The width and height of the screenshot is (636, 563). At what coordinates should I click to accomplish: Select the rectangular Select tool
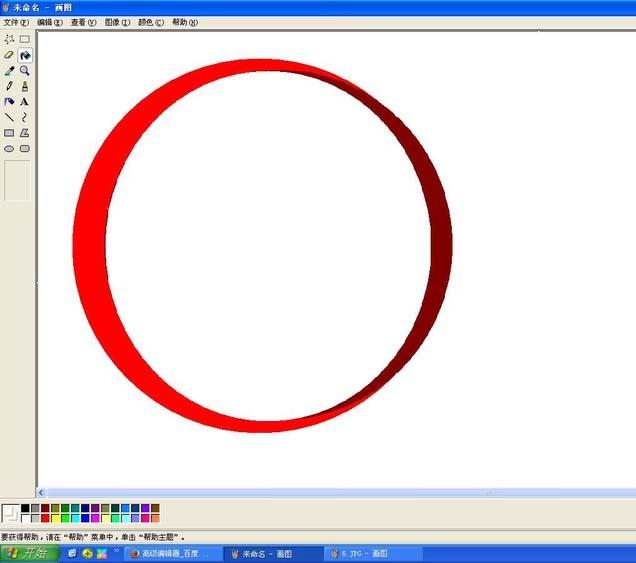(x=25, y=40)
